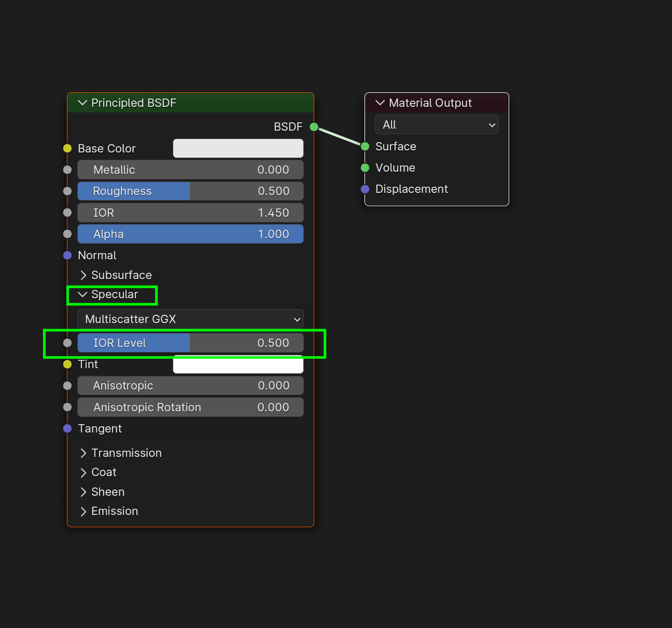Viewport: 672px width, 628px height.
Task: Click the Surface label
Action: pyautogui.click(x=396, y=146)
